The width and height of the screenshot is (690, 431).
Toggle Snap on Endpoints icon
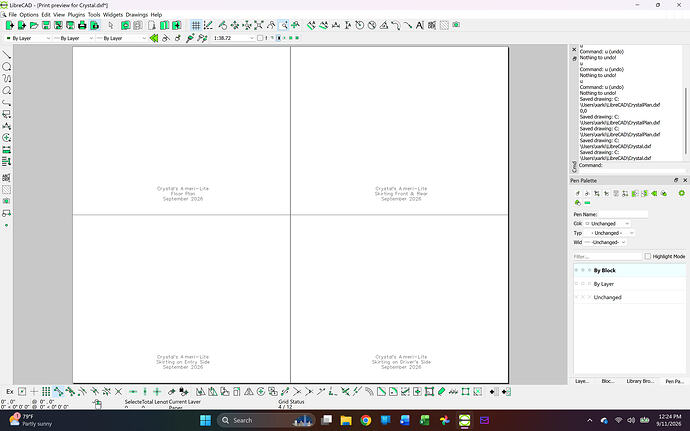58,391
